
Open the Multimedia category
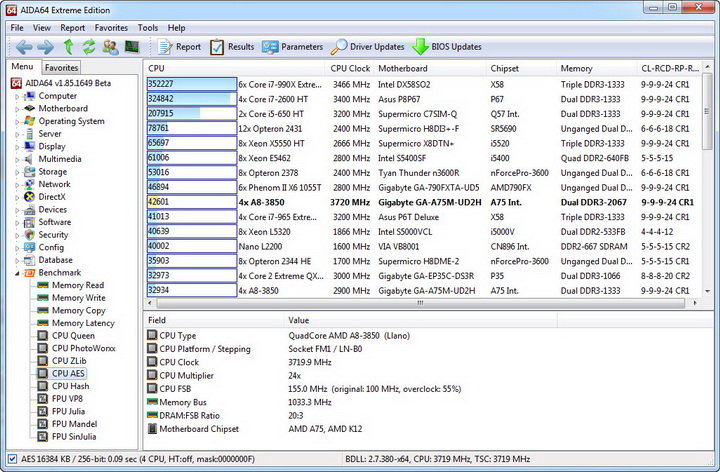pyautogui.click(x=60, y=159)
